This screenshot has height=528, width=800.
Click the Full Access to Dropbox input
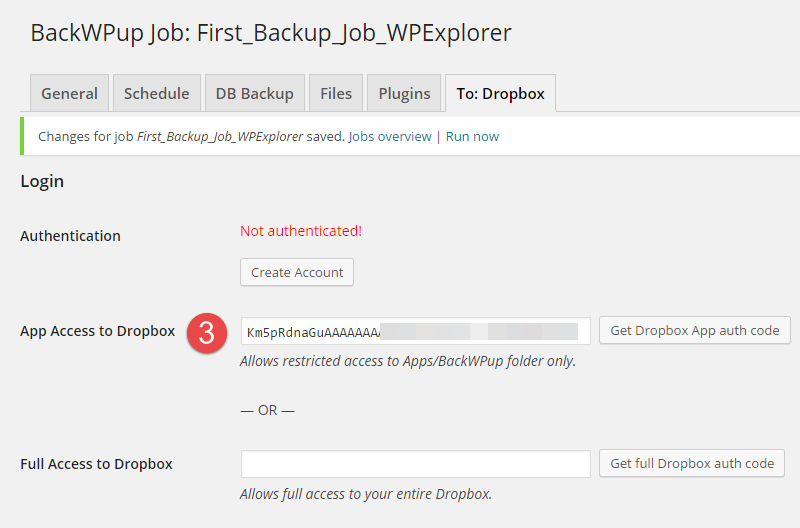(x=415, y=464)
